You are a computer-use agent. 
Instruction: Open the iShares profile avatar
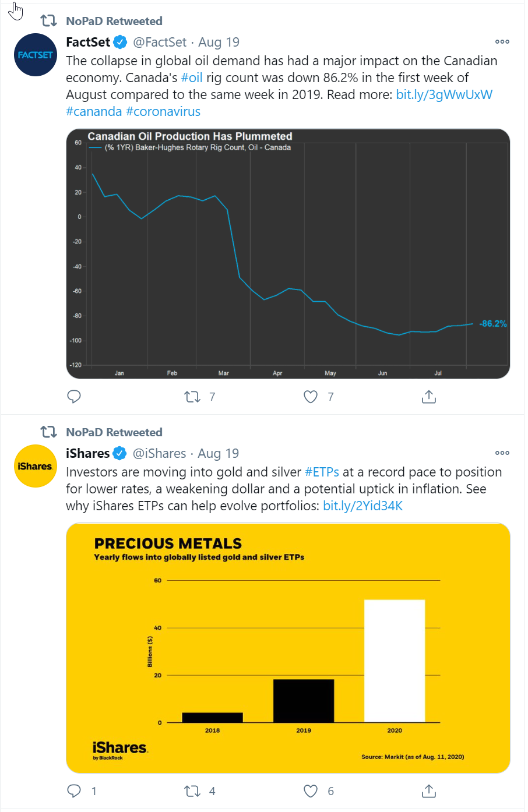36,466
